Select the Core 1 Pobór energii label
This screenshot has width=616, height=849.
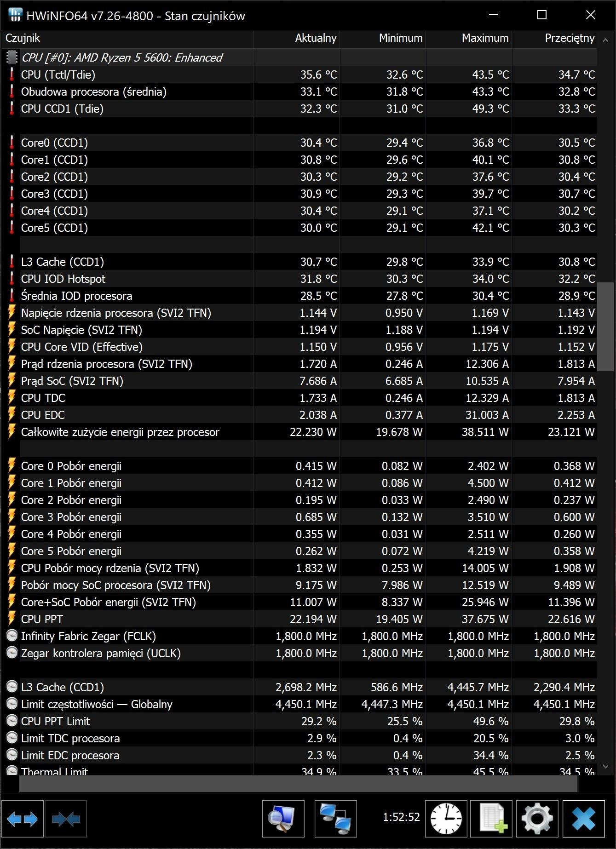point(71,483)
